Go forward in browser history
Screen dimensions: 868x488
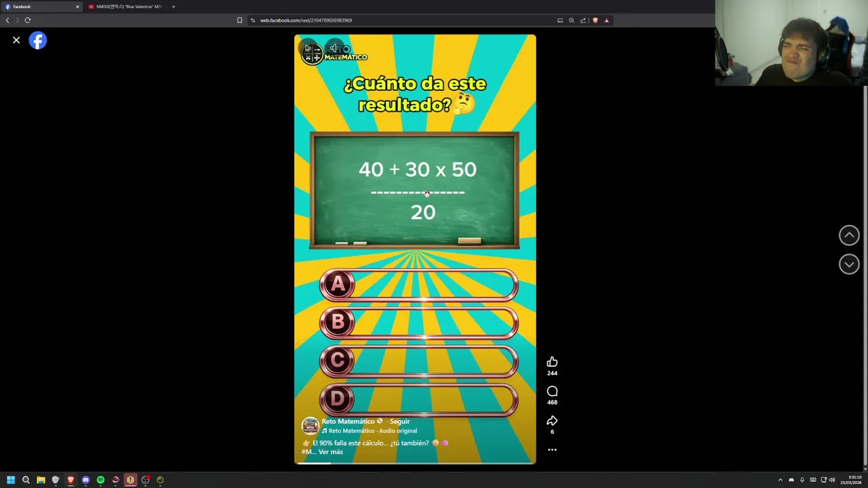click(x=18, y=20)
